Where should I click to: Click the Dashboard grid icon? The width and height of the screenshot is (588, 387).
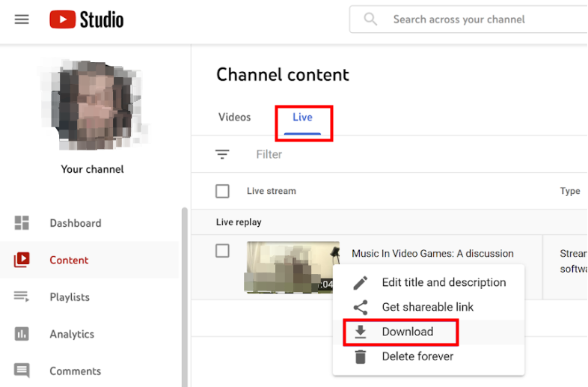pyautogui.click(x=22, y=223)
